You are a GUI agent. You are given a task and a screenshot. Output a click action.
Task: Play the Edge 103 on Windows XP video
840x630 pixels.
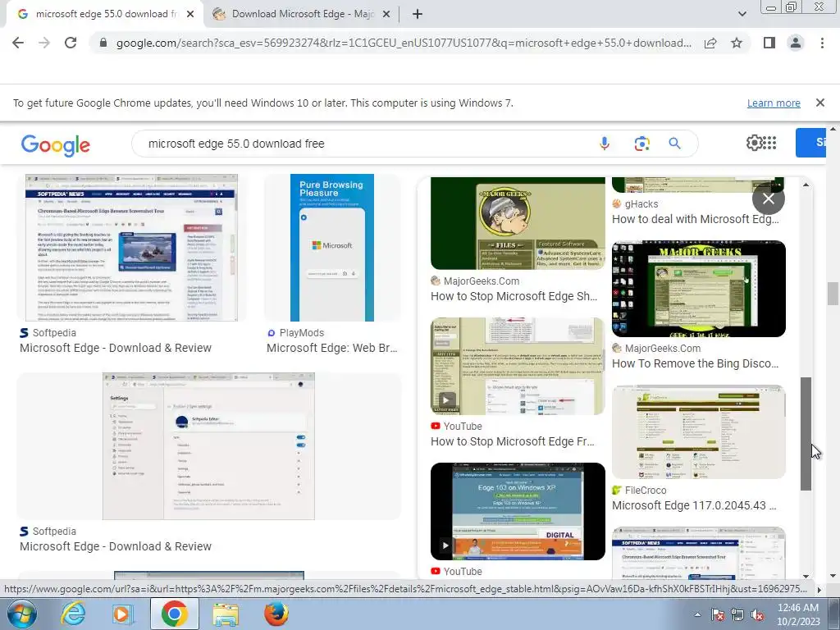point(518,511)
